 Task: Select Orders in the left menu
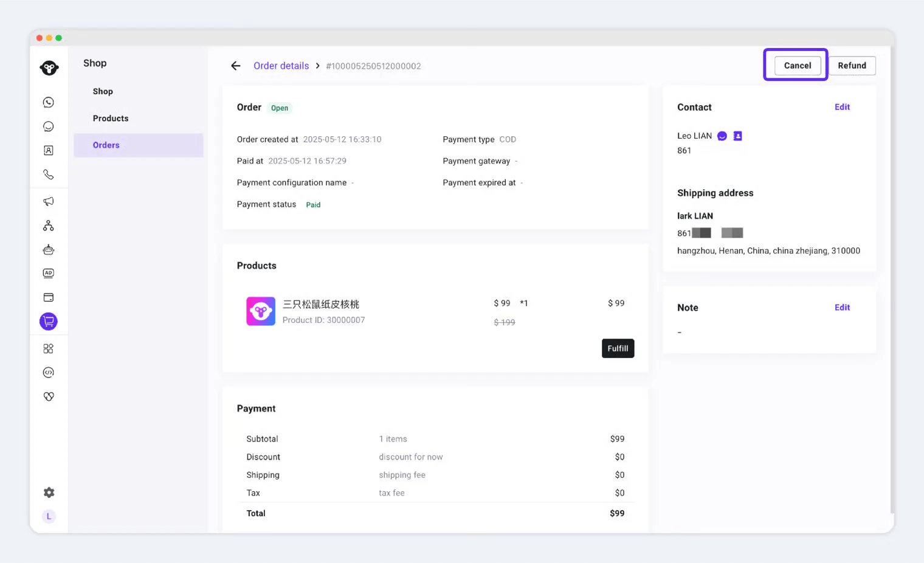139,145
